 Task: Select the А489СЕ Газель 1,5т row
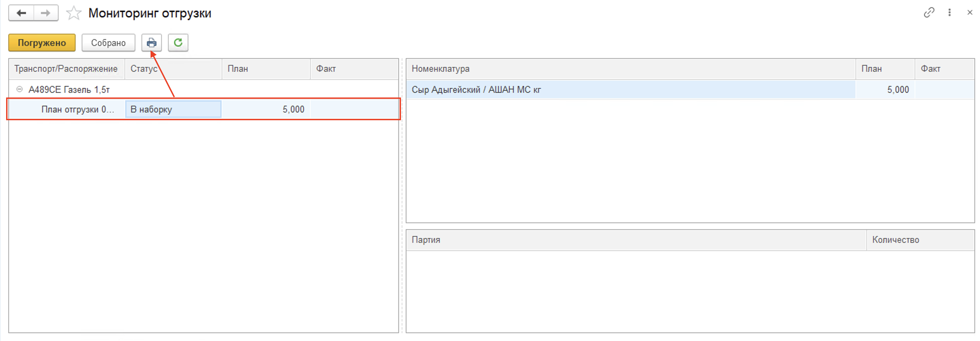(69, 90)
